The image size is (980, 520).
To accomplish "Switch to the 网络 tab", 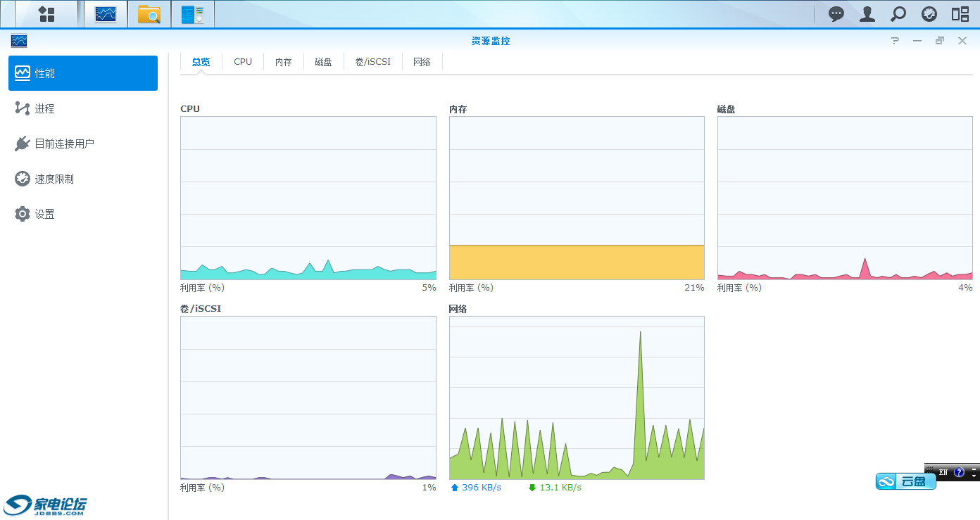I will tap(422, 62).
